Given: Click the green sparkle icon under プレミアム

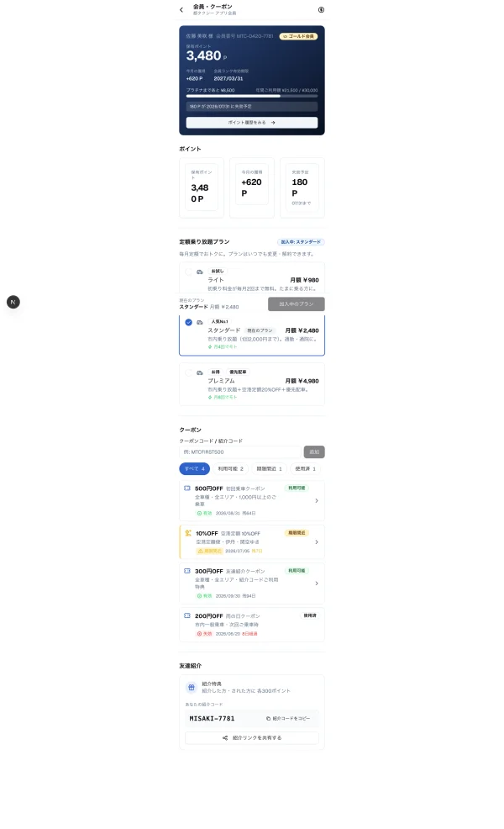Looking at the screenshot, I should pyautogui.click(x=210, y=397).
